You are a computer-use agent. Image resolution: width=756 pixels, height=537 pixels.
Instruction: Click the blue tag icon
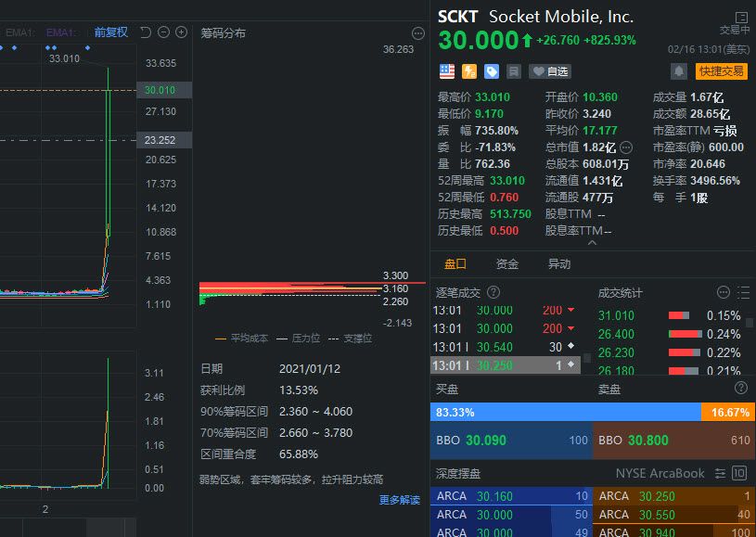(x=492, y=71)
